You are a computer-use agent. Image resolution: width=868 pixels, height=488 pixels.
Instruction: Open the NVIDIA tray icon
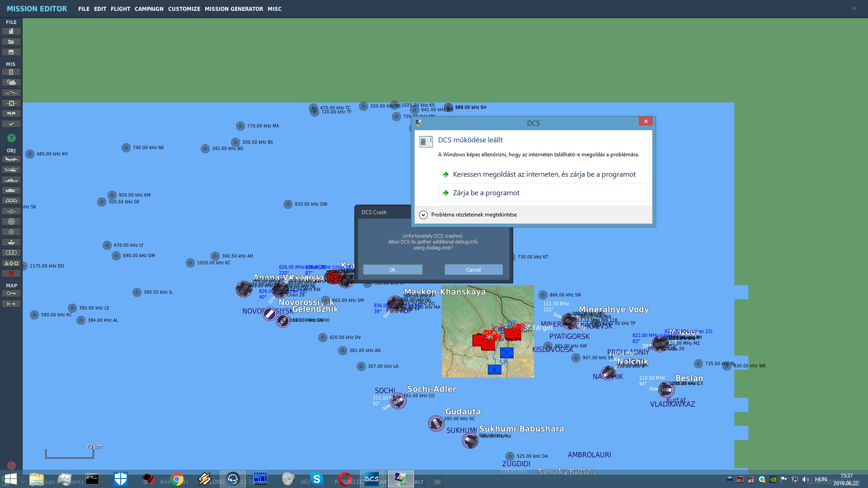click(774, 479)
